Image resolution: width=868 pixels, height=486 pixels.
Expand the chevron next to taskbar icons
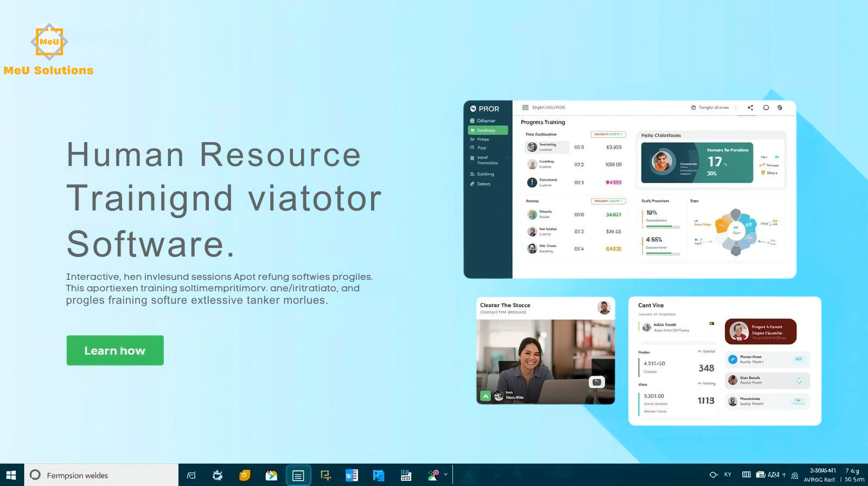(446, 475)
